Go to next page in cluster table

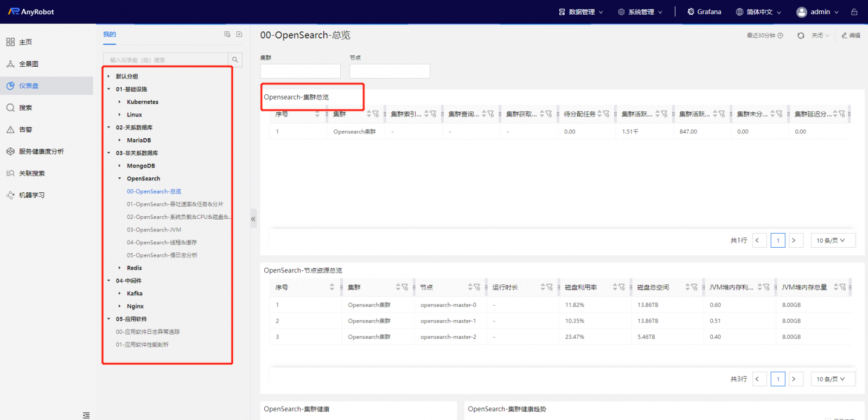(x=796, y=240)
